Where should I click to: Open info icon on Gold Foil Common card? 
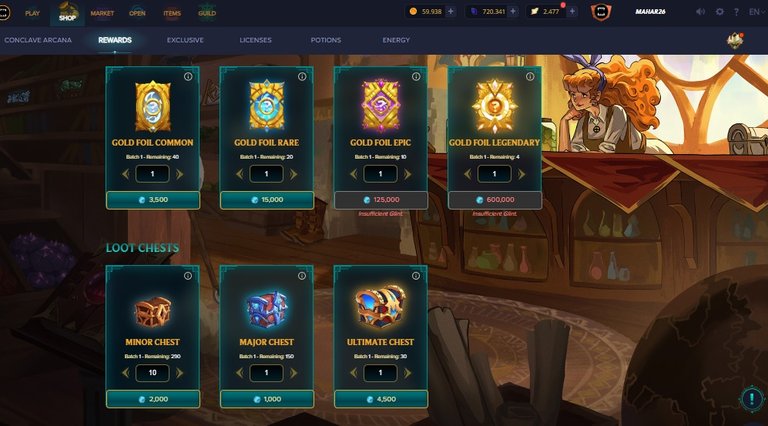[x=188, y=77]
